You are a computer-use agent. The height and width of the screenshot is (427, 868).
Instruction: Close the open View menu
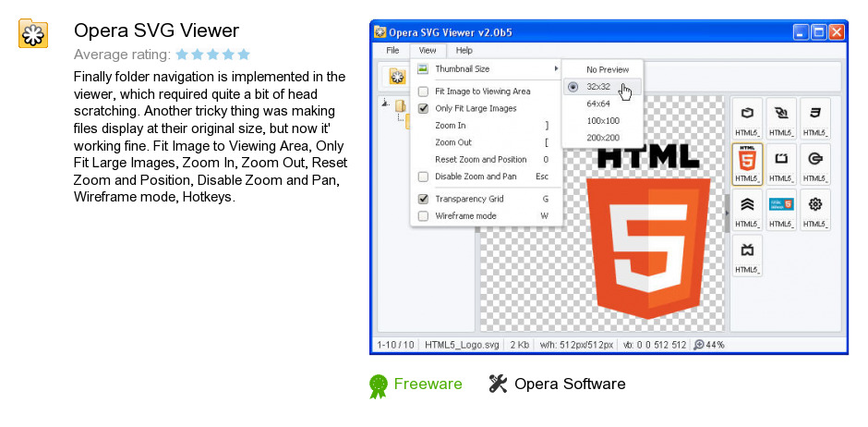(428, 51)
